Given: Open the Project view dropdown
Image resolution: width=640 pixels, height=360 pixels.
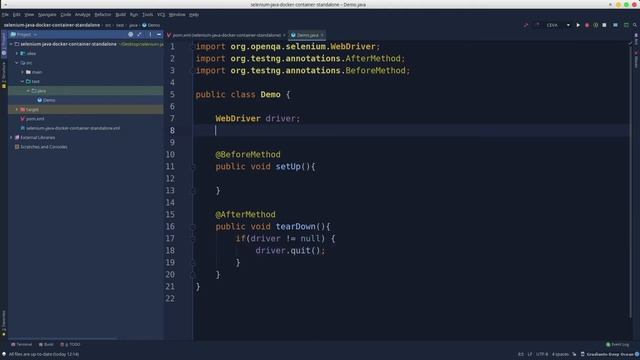Looking at the screenshot, I should [x=24, y=35].
